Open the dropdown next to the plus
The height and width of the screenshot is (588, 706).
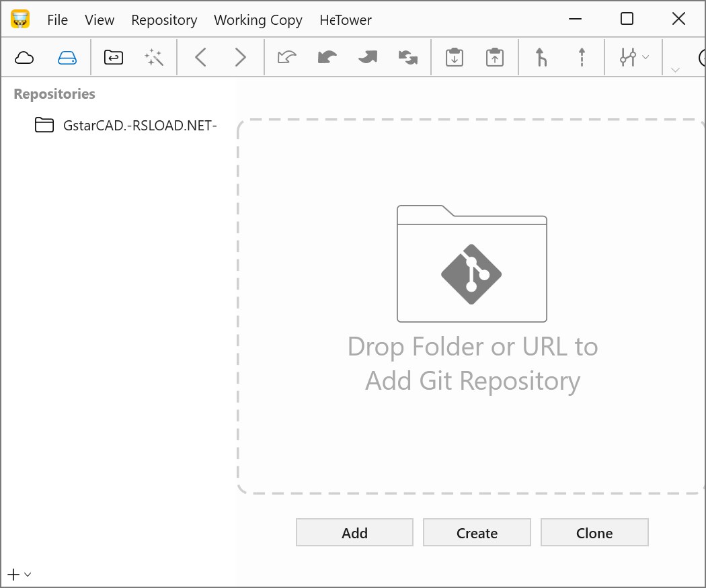point(28,575)
